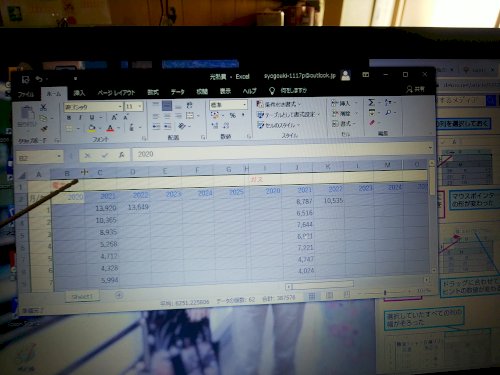Open the font name dropdown
500x375 pixels.
point(120,107)
